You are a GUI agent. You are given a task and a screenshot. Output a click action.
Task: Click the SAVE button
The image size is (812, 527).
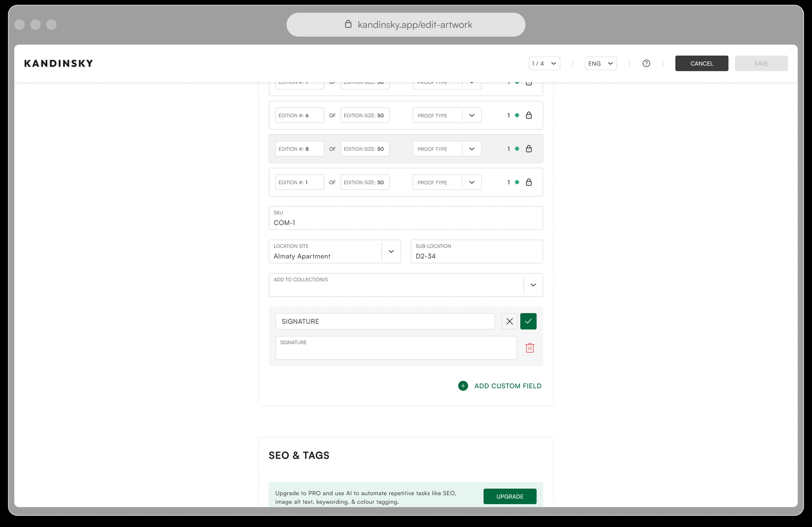coord(761,63)
